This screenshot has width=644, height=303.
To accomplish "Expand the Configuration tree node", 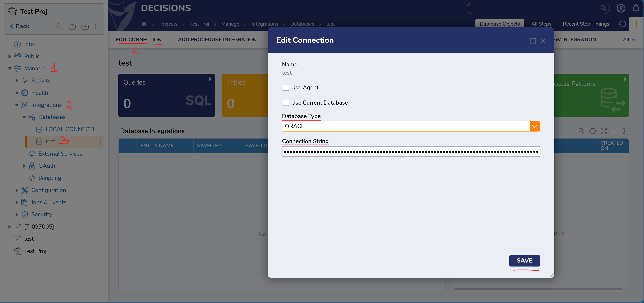I will point(17,190).
